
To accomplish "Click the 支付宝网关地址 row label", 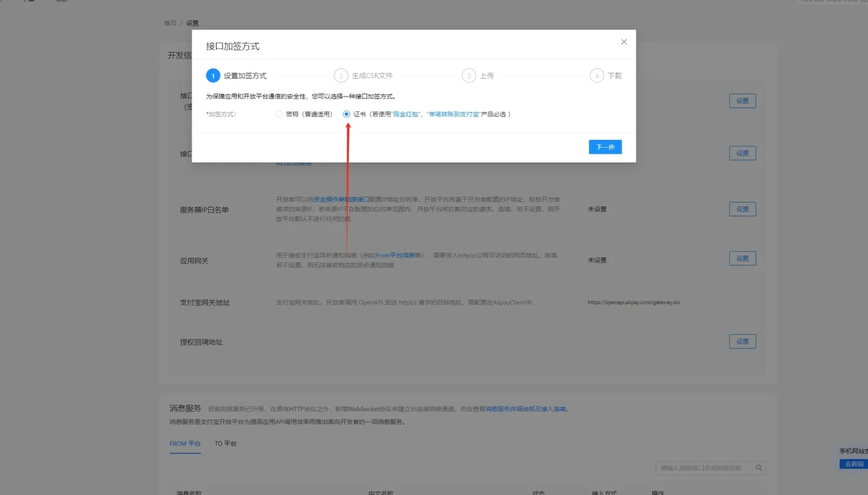I will (205, 303).
